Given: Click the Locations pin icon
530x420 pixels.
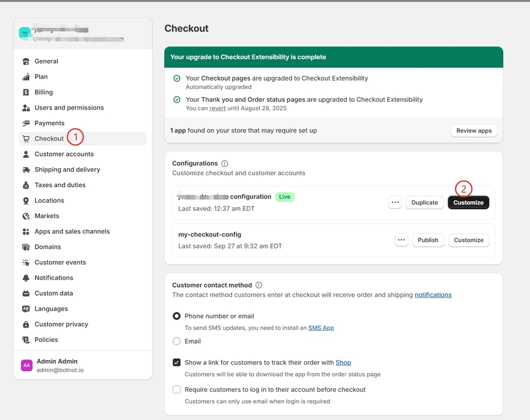Looking at the screenshot, I should [26, 201].
